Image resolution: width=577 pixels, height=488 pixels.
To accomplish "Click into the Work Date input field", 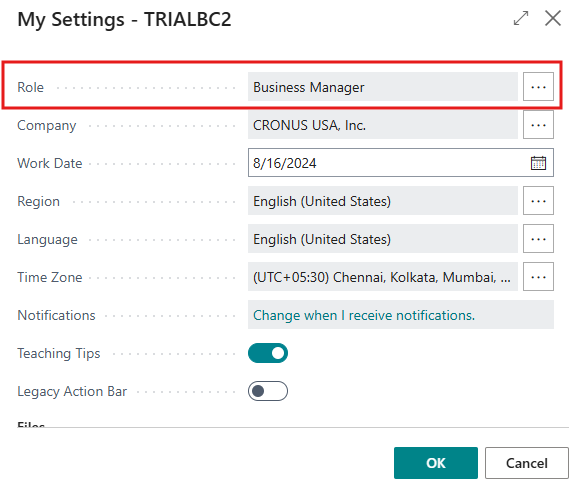I will point(386,163).
